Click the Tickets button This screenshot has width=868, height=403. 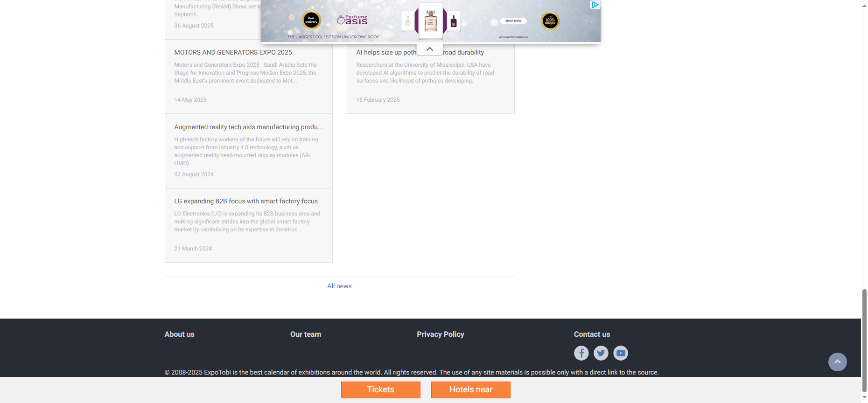click(381, 390)
